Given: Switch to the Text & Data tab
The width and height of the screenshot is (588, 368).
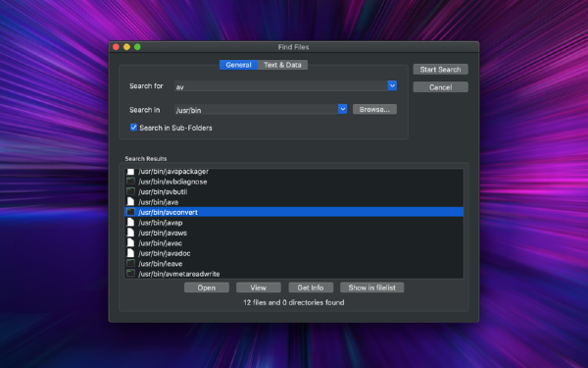Looking at the screenshot, I should click(x=282, y=65).
